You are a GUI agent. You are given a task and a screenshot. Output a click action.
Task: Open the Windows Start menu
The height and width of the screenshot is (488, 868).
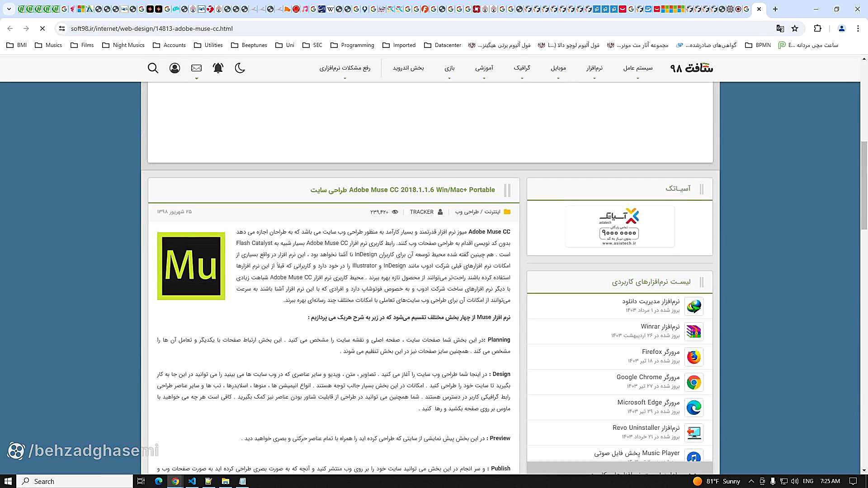tap(8, 481)
